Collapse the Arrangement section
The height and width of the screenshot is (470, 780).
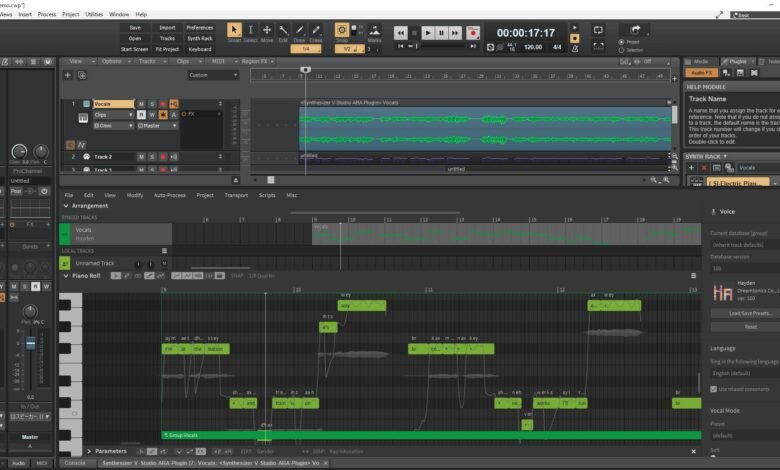pyautogui.click(x=66, y=206)
